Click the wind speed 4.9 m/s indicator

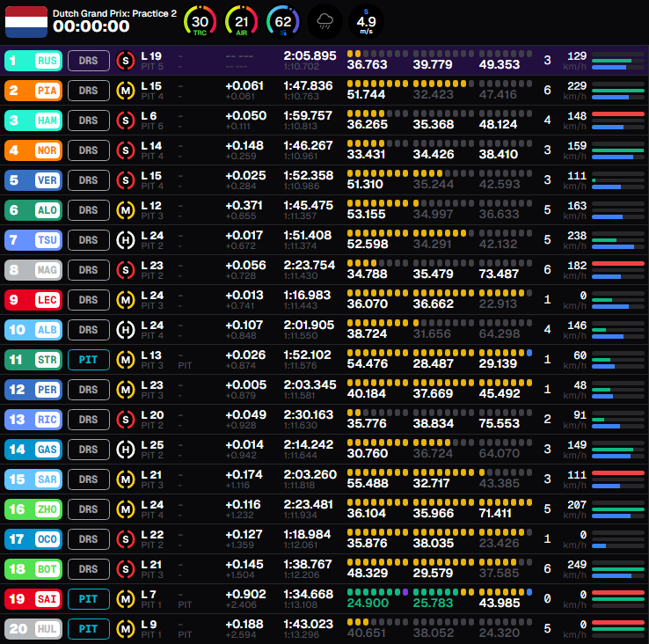[x=367, y=22]
